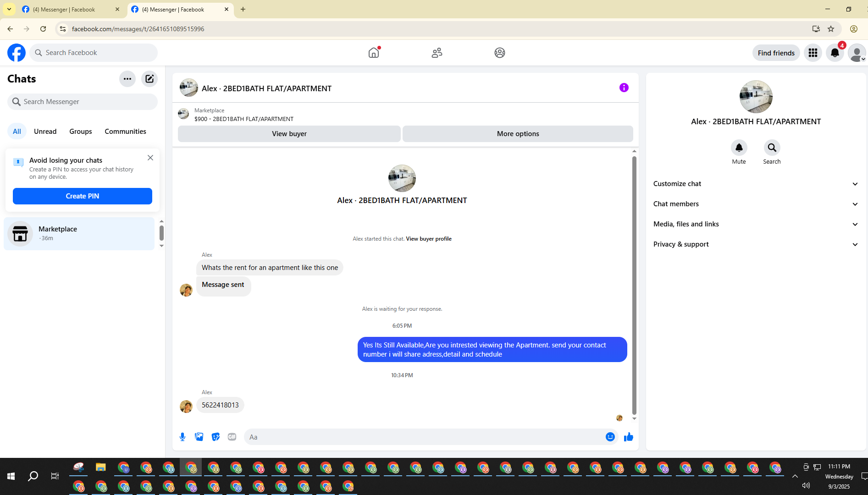Install app icon in address bar

816,29
